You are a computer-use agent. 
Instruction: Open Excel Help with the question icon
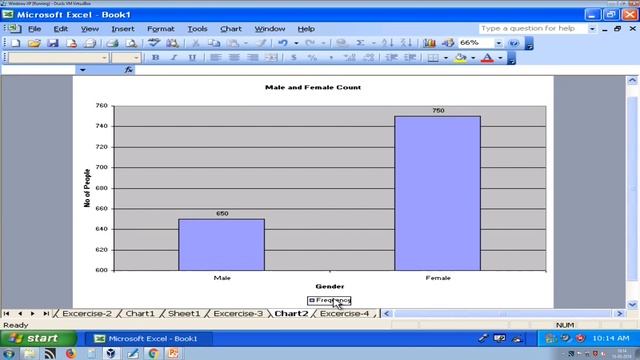[x=514, y=43]
